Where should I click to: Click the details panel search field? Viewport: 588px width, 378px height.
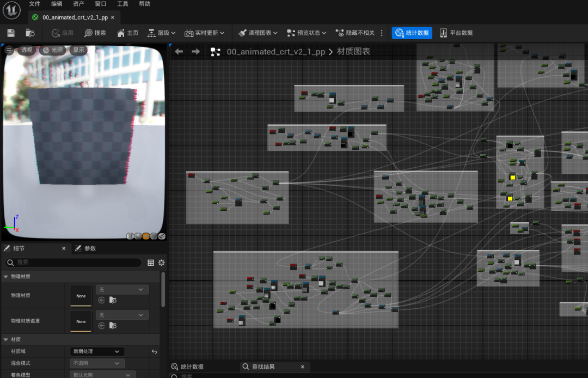[74, 263]
